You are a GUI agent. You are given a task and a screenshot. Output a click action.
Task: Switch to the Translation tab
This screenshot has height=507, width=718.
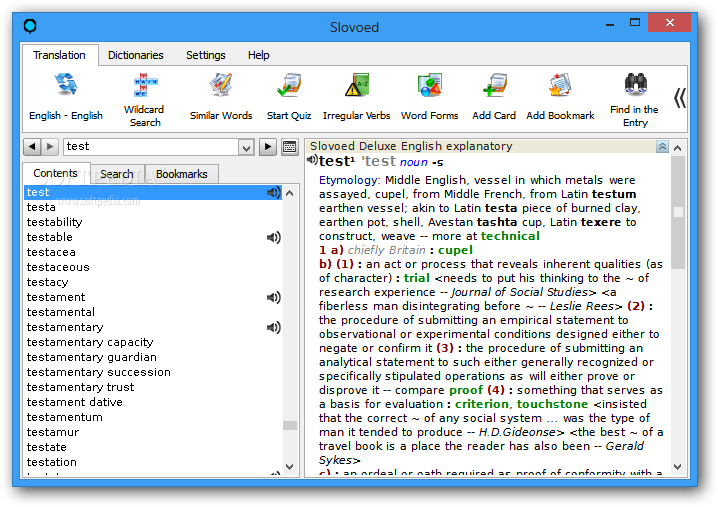point(60,55)
